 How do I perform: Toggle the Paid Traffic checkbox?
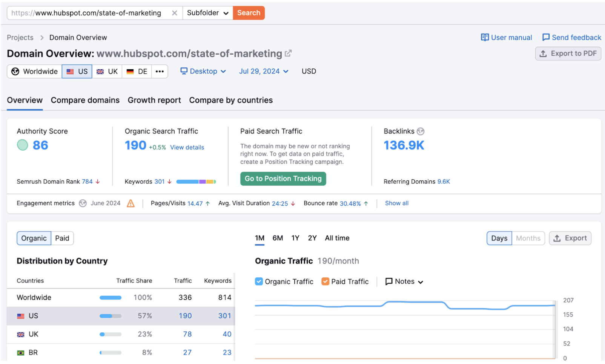(325, 281)
